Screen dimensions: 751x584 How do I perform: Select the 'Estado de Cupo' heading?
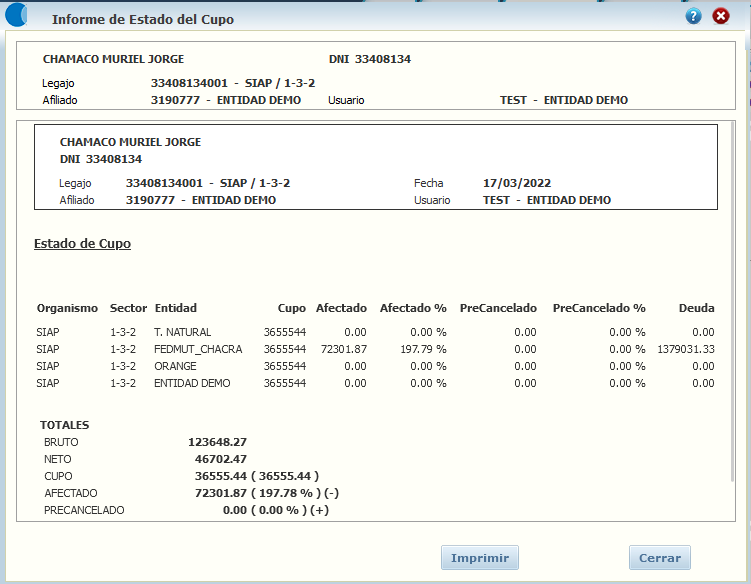(x=82, y=244)
